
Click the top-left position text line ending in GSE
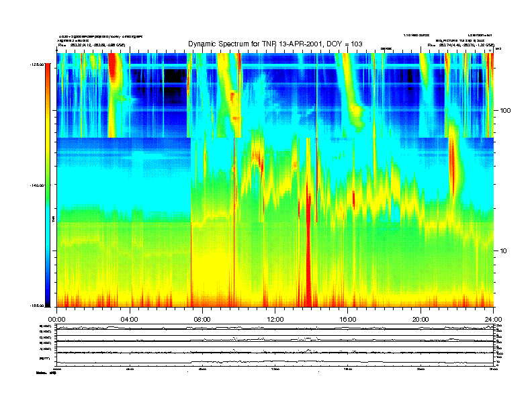point(91,45)
